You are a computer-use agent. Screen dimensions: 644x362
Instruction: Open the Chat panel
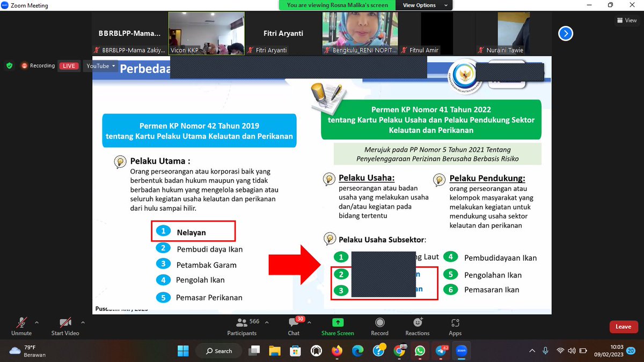294,326
